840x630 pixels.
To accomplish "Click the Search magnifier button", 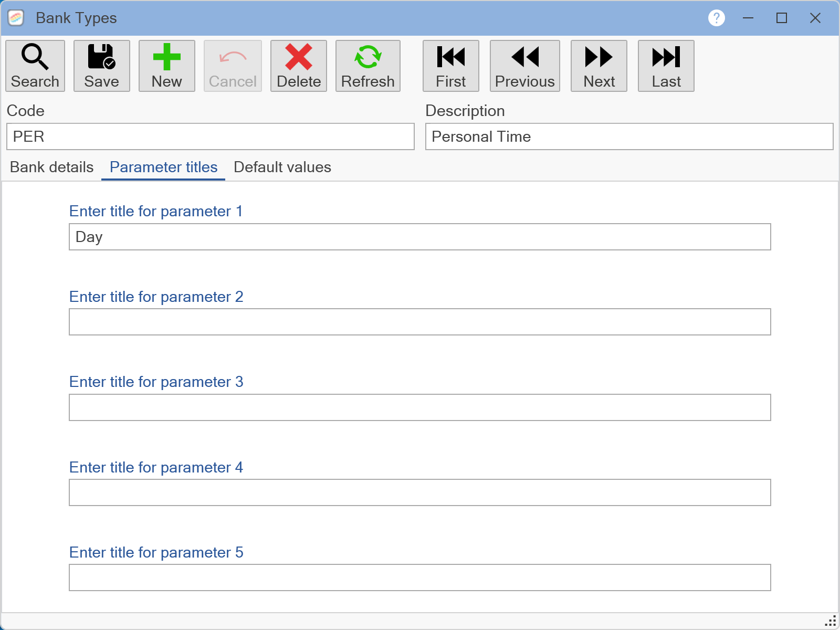I will click(x=35, y=66).
